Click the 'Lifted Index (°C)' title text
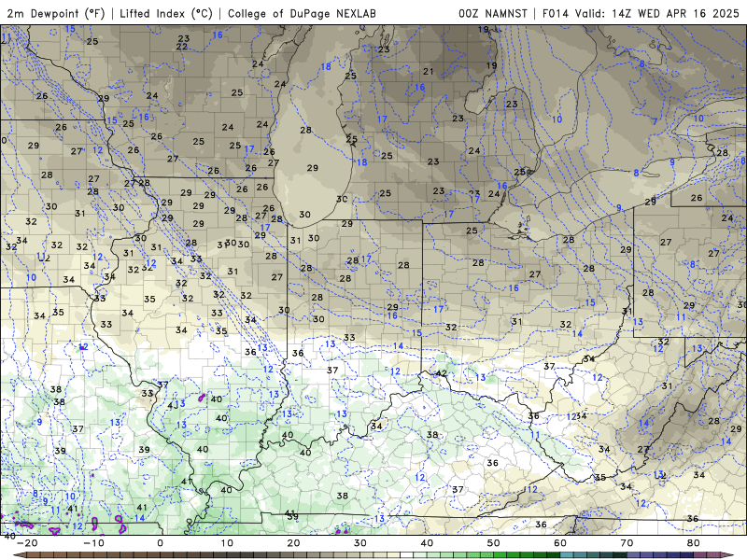Viewport: 747px width, 560px height. click(166, 13)
